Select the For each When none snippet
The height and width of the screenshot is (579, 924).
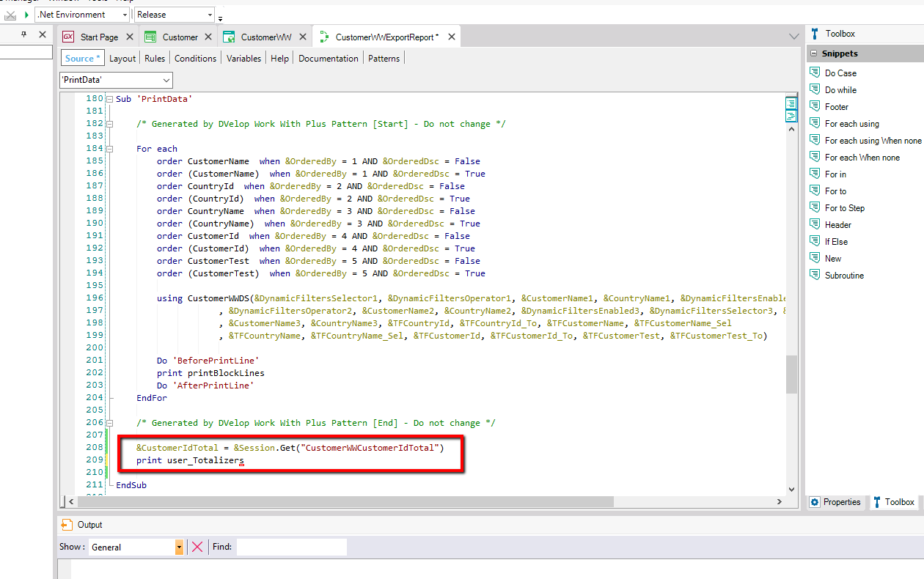[x=862, y=158]
